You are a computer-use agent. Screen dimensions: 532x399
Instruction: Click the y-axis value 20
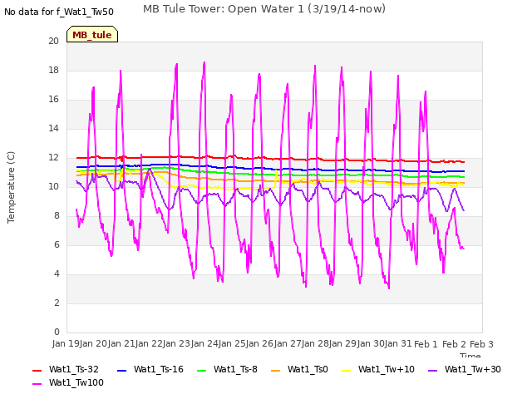(53, 41)
